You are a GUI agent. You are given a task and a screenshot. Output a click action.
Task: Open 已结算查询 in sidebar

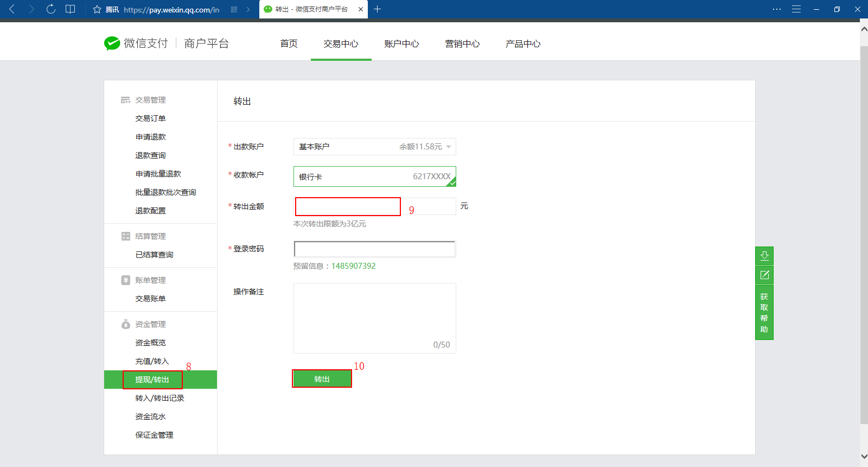tap(154, 255)
